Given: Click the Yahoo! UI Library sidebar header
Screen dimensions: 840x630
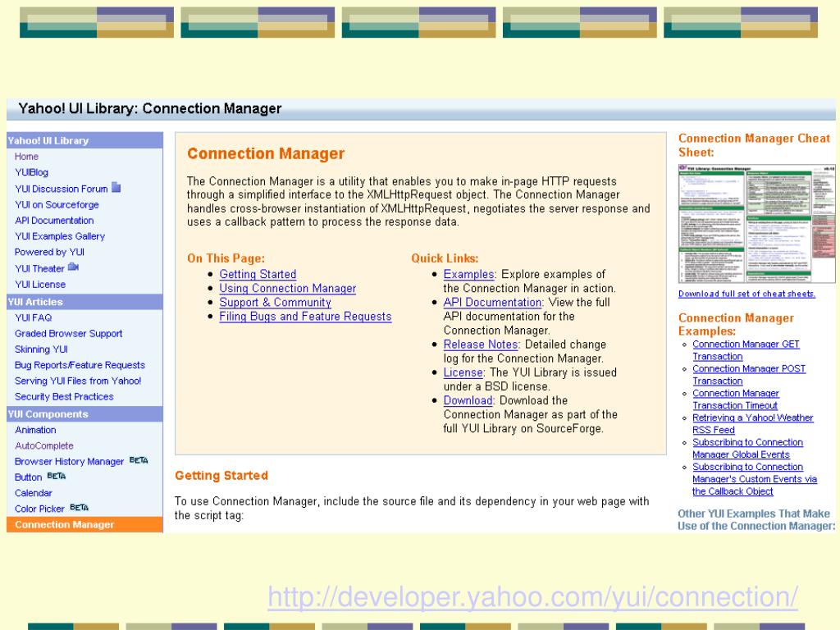Looking at the screenshot, I should [x=84, y=140].
